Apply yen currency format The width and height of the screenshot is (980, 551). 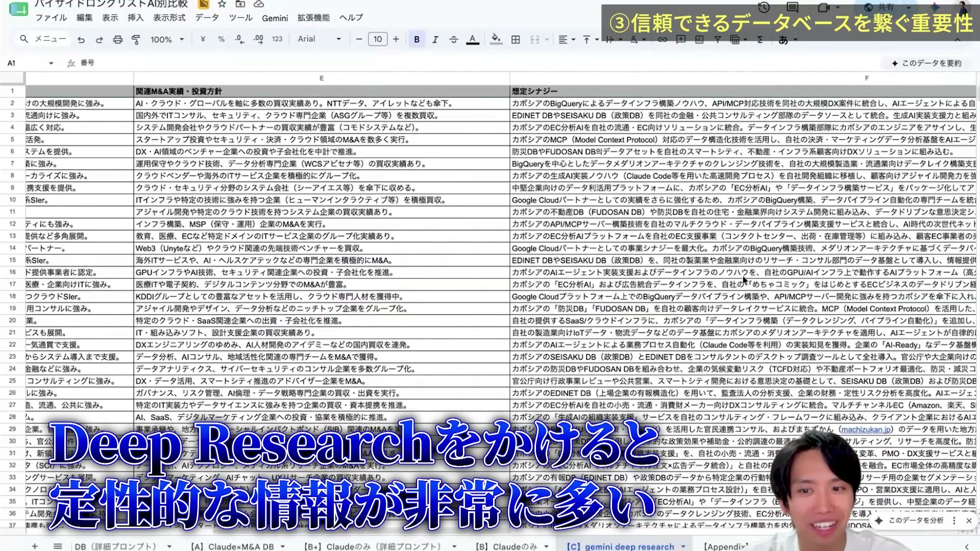(x=203, y=39)
